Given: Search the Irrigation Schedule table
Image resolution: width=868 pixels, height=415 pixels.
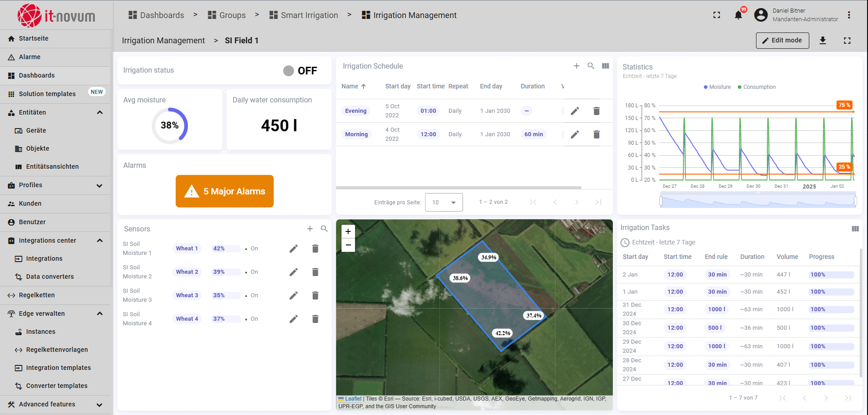Looking at the screenshot, I should (591, 66).
